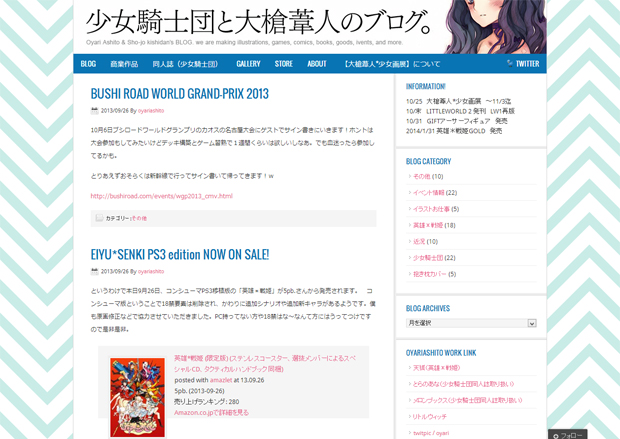
Task: Open 英雄*戦姫 (限定版) Amazon product link
Action: [x=265, y=363]
